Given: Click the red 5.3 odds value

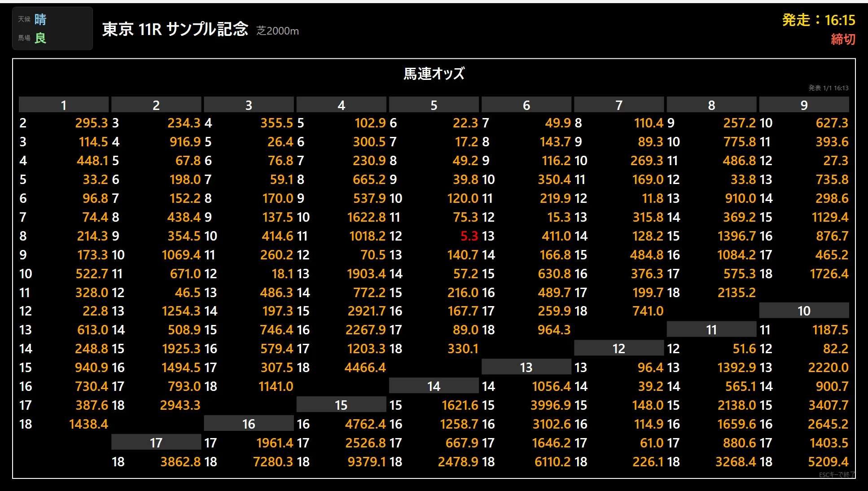Looking at the screenshot, I should click(469, 236).
